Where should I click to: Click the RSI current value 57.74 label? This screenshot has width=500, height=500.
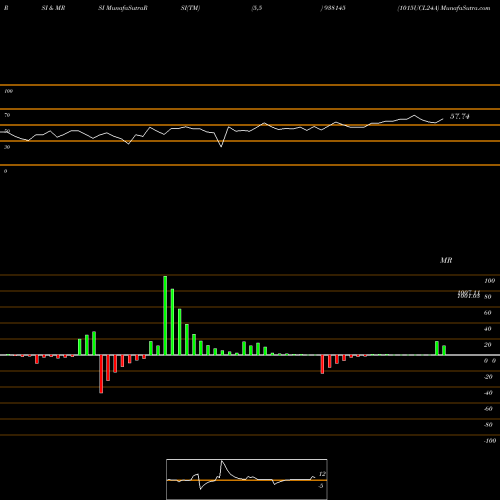pyautogui.click(x=460, y=116)
